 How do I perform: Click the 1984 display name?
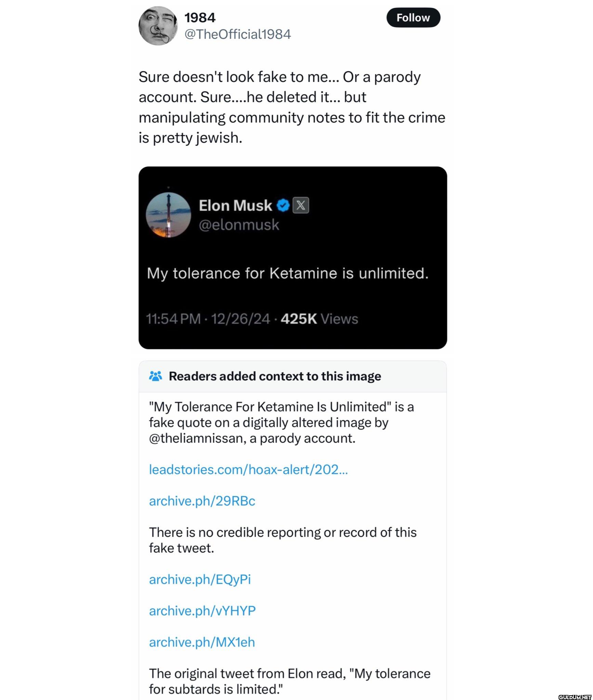coord(200,17)
